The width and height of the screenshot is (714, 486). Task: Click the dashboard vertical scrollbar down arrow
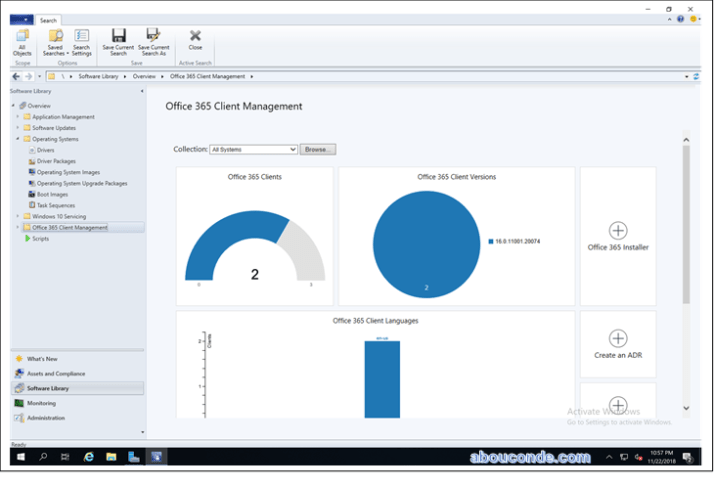tap(686, 408)
